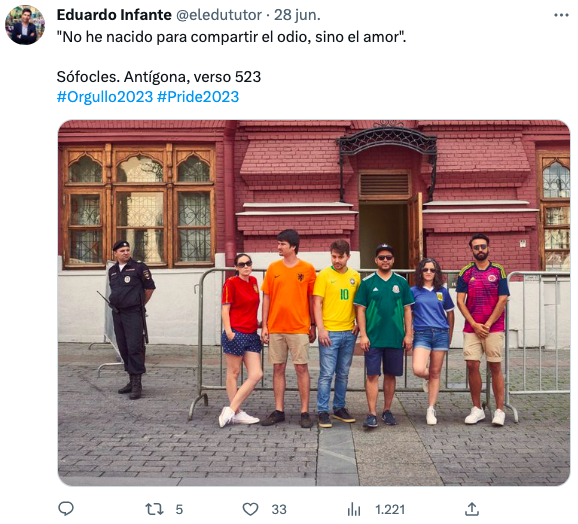The width and height of the screenshot is (578, 524).
Task: Click the share upload icon
Action: (471, 509)
